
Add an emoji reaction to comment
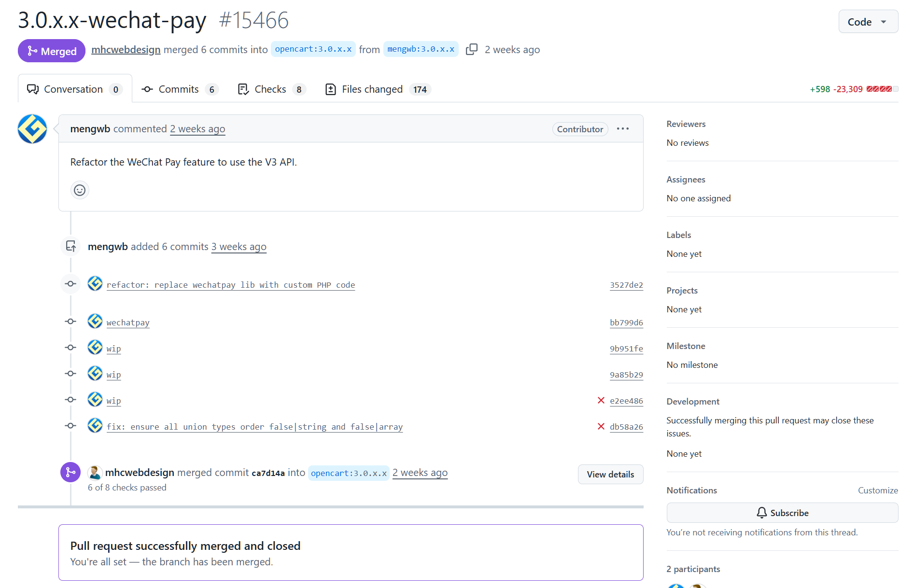80,190
